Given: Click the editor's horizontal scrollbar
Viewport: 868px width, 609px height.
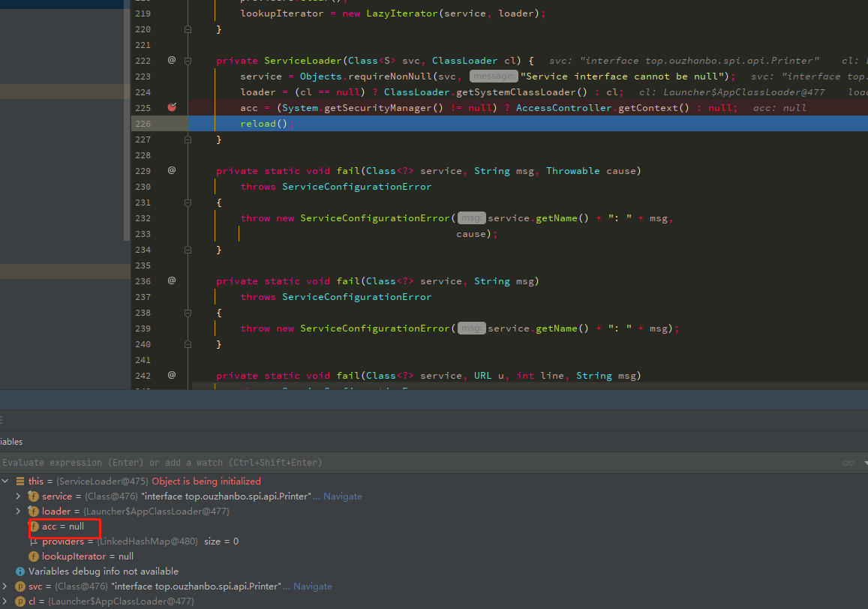Looking at the screenshot, I should [x=530, y=385].
